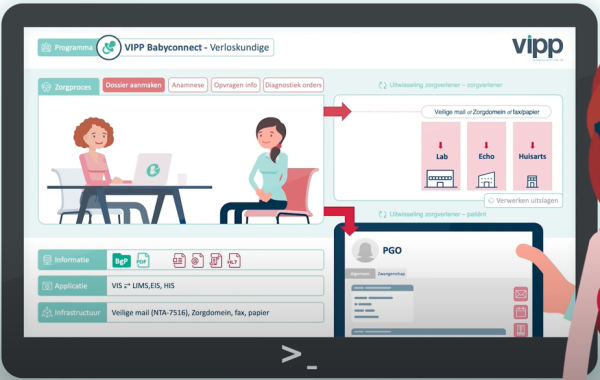Viewport: 600px width, 380px height.
Task: Click the Verwerken uitslagen button
Action: (x=523, y=201)
